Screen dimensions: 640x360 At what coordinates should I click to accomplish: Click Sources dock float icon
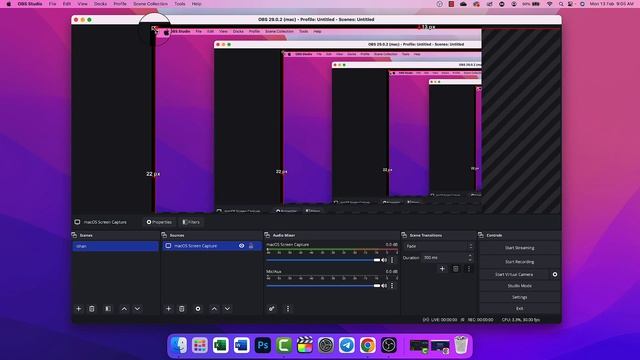click(x=164, y=235)
